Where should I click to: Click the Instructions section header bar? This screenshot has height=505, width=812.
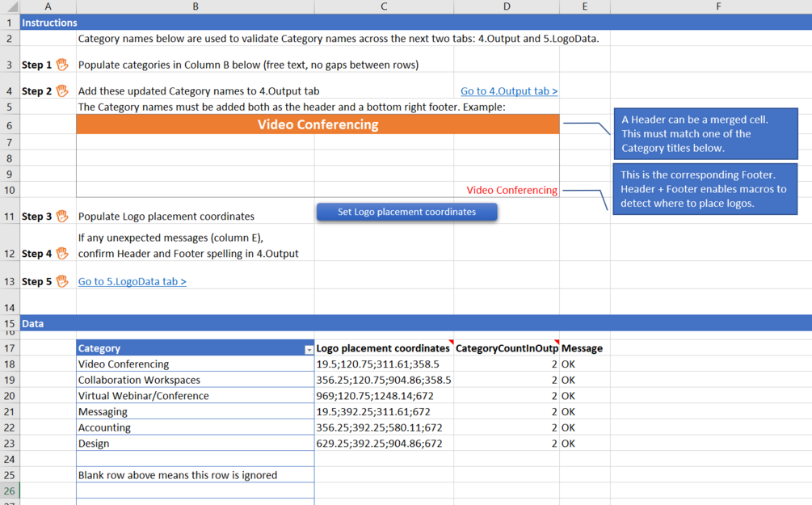pos(416,23)
